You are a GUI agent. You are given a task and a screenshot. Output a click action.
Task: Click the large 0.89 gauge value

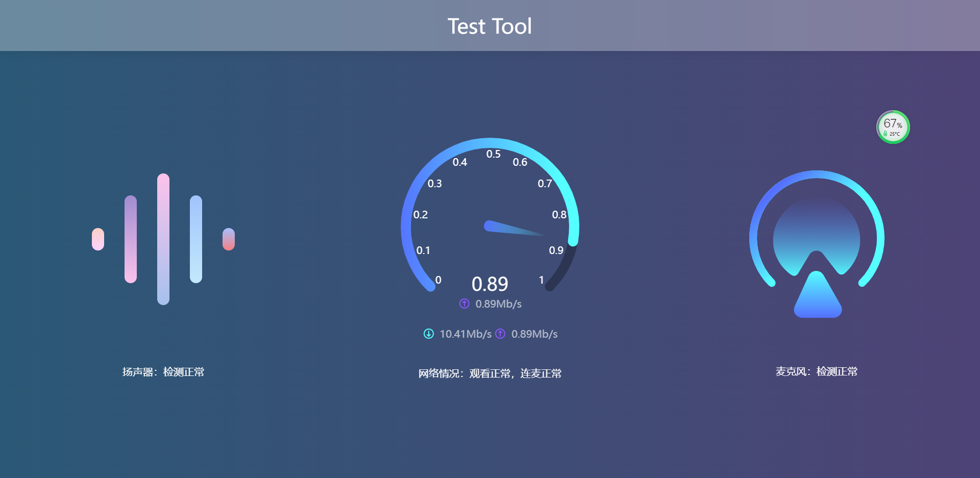(489, 284)
